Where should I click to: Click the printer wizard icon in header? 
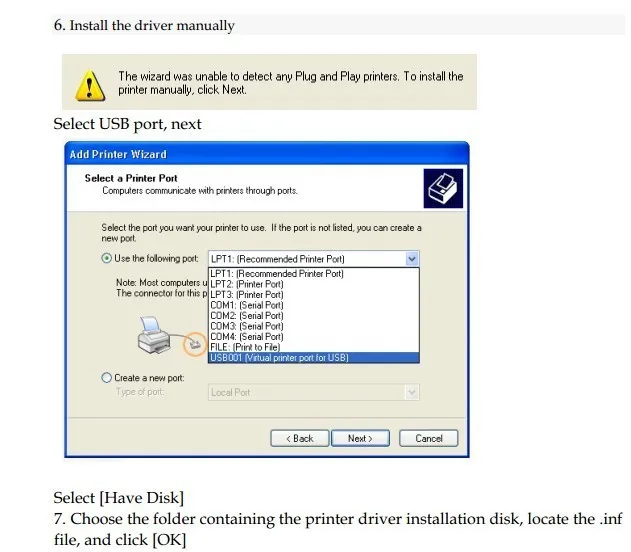pyautogui.click(x=443, y=188)
